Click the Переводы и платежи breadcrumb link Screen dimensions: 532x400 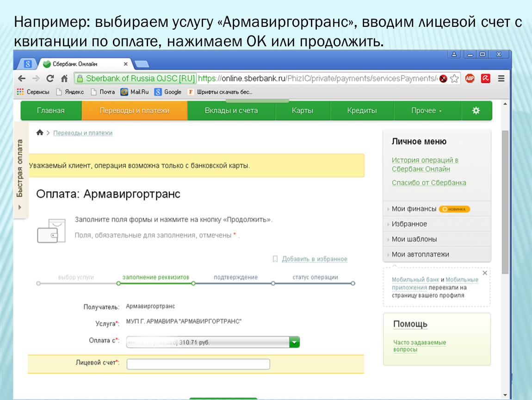click(83, 133)
